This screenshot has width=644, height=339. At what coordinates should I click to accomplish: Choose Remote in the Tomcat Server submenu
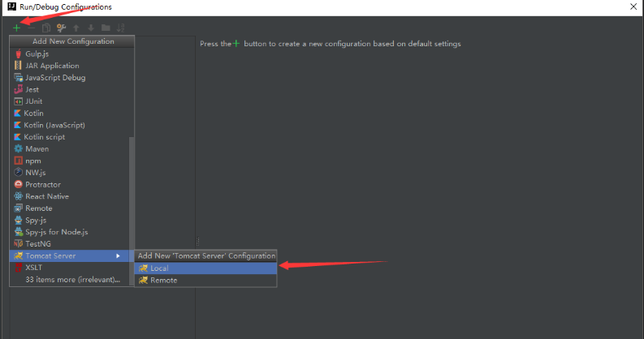[205, 281]
